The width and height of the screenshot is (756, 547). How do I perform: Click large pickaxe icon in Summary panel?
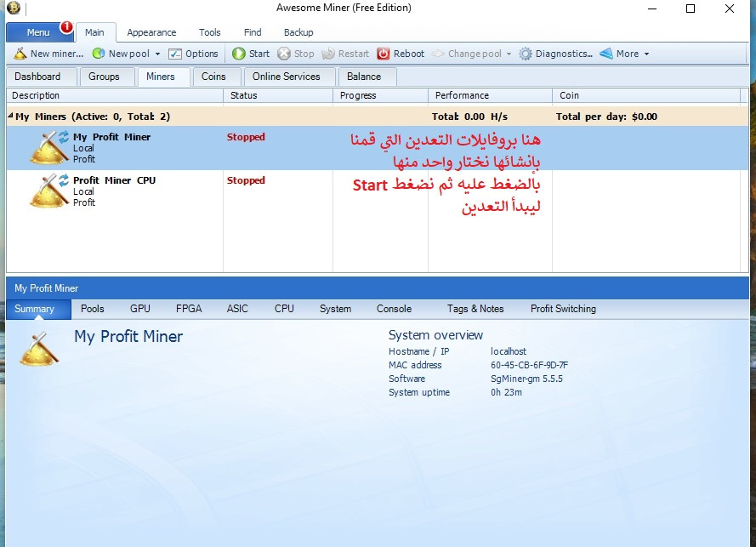pos(39,348)
